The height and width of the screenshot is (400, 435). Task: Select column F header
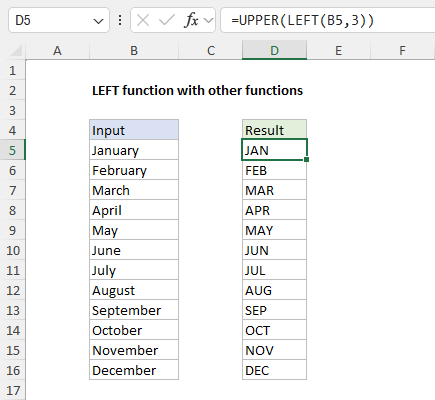(x=402, y=51)
